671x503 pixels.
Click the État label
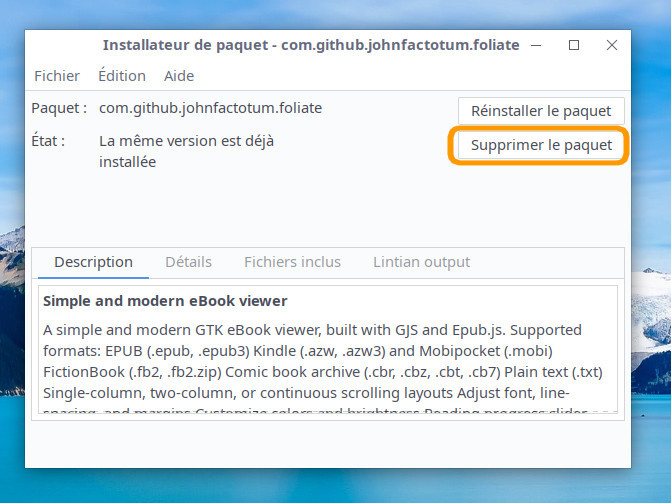(x=48, y=141)
